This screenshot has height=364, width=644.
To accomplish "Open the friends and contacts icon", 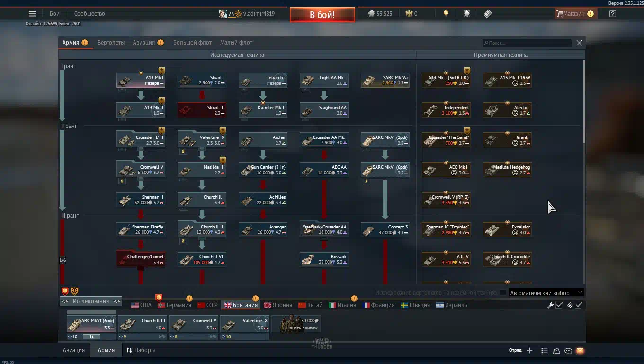I will coord(556,351).
